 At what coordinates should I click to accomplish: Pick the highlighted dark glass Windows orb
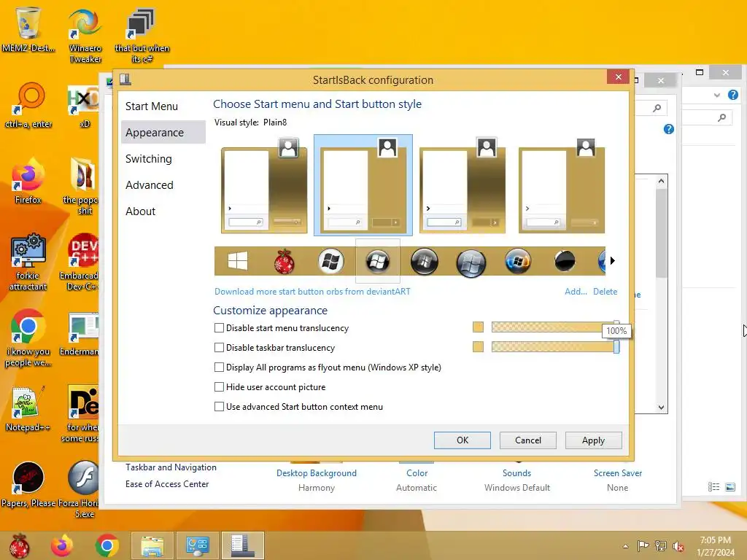[x=378, y=262]
